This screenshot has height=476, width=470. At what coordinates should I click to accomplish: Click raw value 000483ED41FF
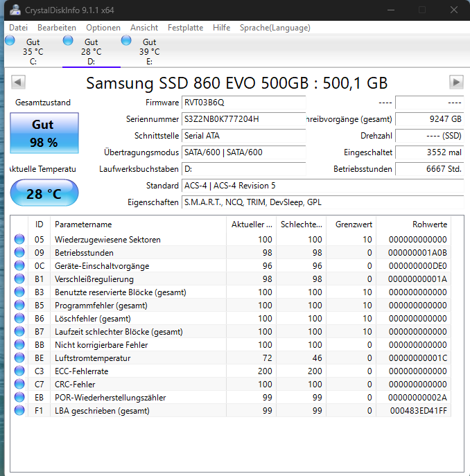click(418, 411)
